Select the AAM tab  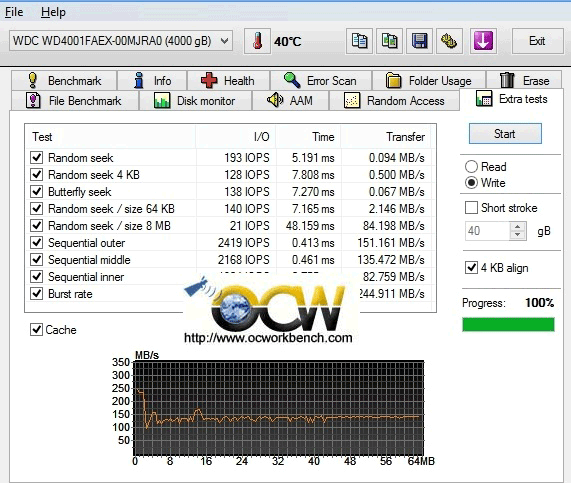click(x=291, y=101)
